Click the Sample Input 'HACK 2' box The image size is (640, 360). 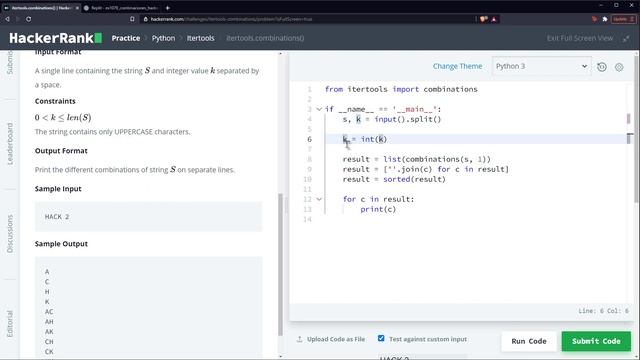(149, 217)
